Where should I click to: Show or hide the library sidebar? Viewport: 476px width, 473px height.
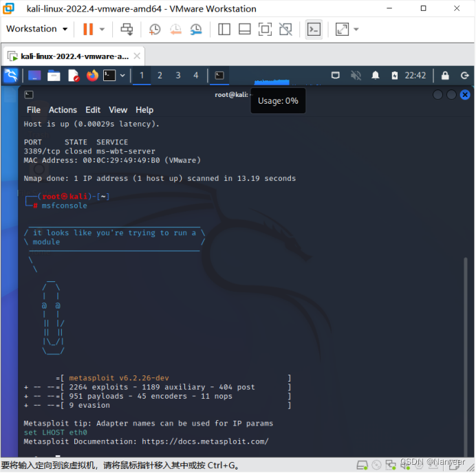point(224,30)
